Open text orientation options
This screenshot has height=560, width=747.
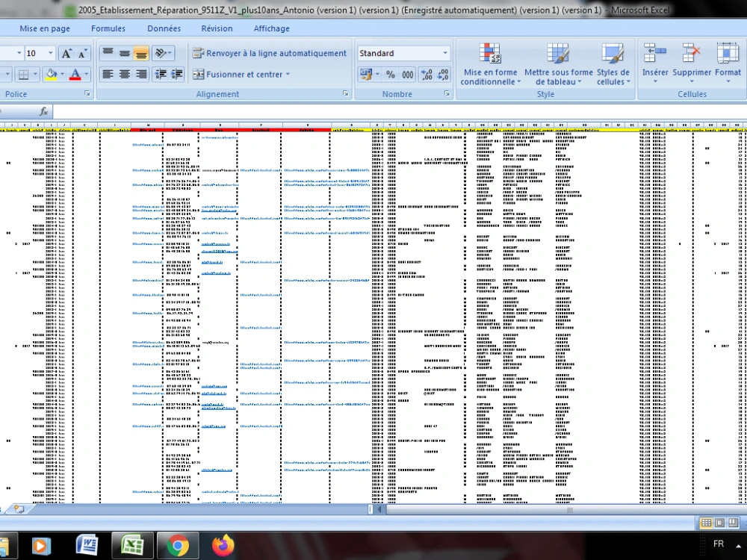(x=163, y=53)
